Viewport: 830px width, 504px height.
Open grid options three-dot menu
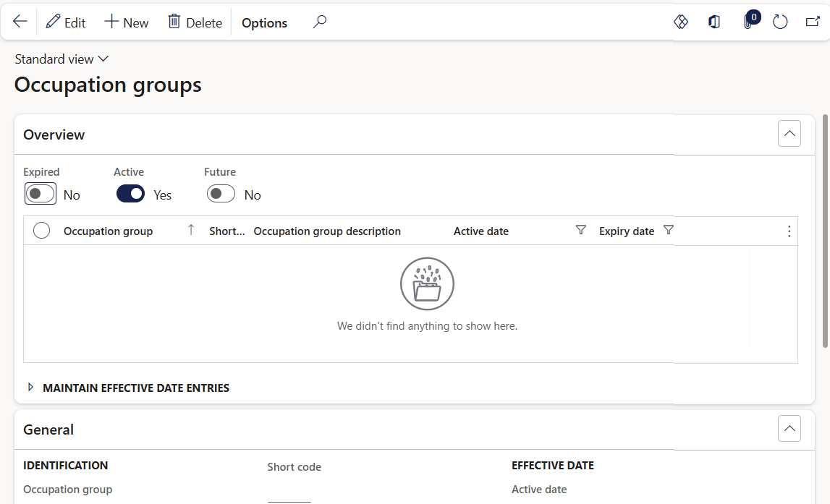coord(789,231)
